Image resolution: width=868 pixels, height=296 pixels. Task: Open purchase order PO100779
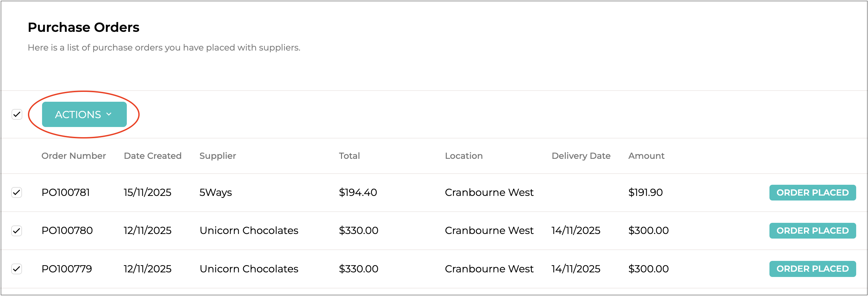tap(67, 269)
